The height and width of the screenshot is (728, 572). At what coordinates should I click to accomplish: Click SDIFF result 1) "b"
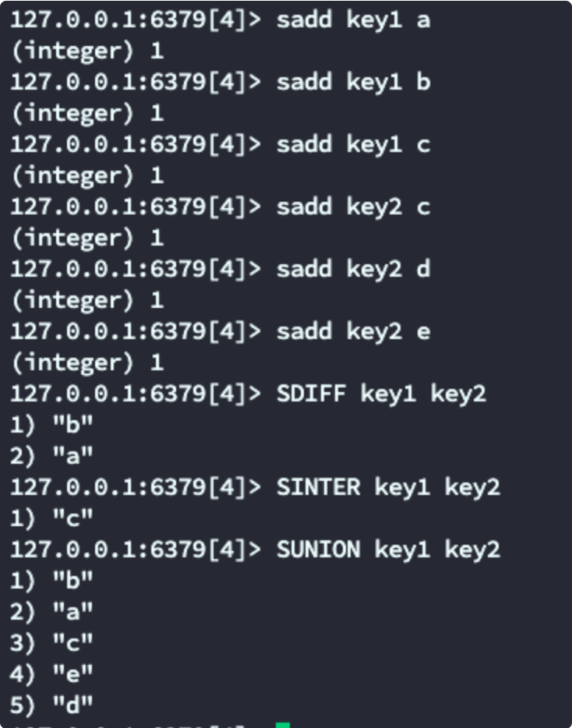pos(51,425)
